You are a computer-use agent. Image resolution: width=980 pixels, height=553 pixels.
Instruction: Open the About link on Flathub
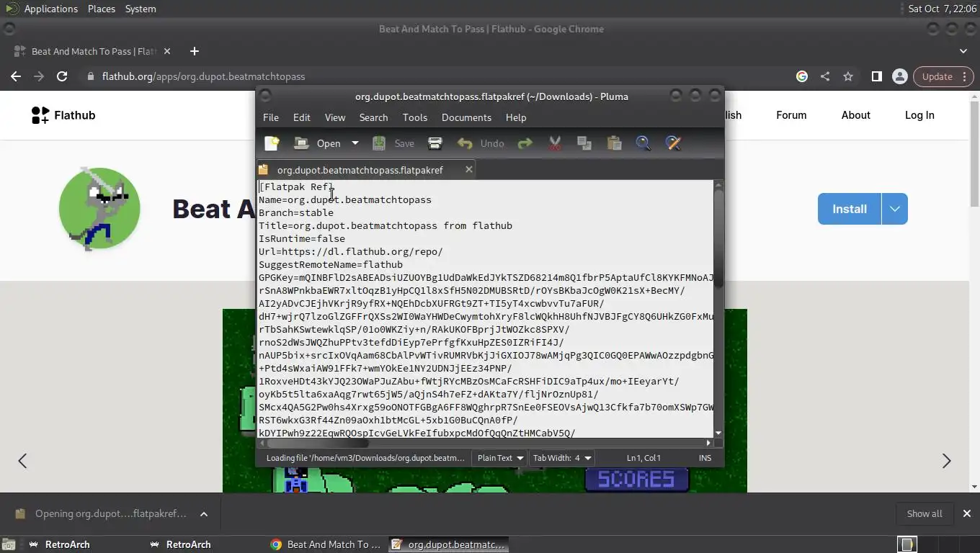[x=855, y=115]
